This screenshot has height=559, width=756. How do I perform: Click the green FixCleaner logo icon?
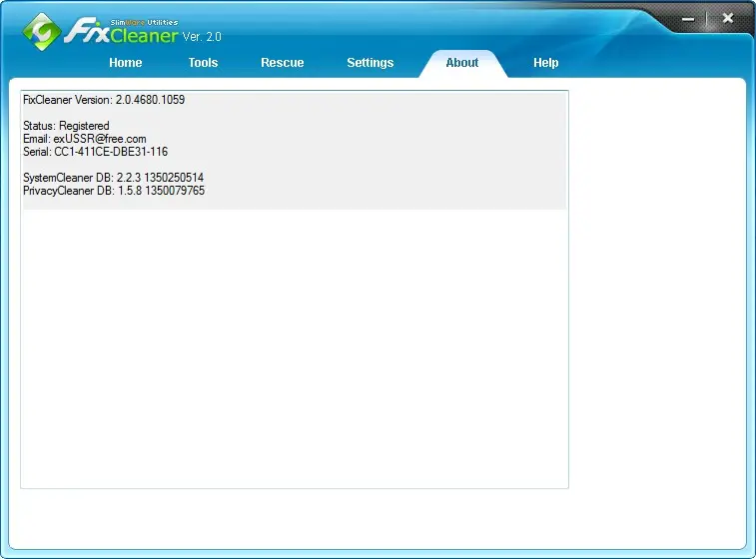coord(42,32)
